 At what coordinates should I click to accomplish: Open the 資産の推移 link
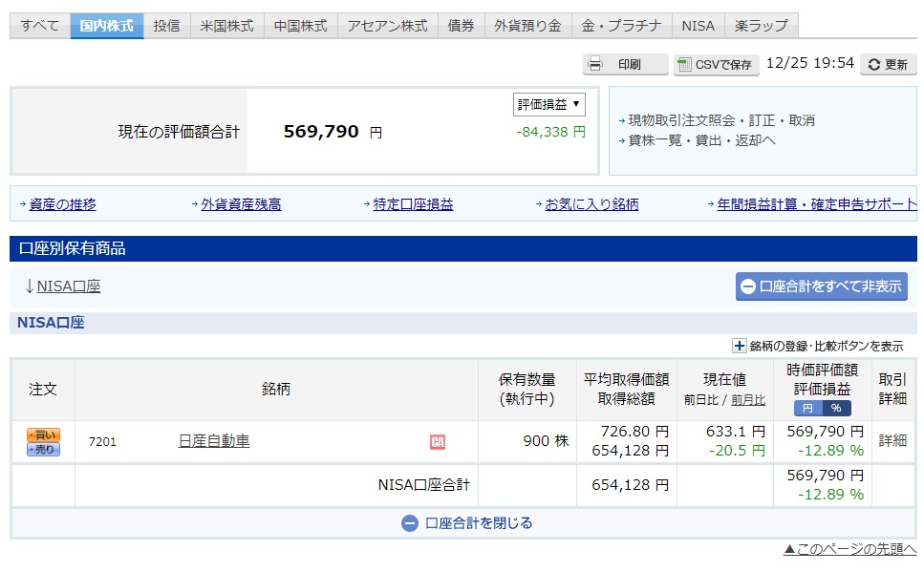(62, 204)
